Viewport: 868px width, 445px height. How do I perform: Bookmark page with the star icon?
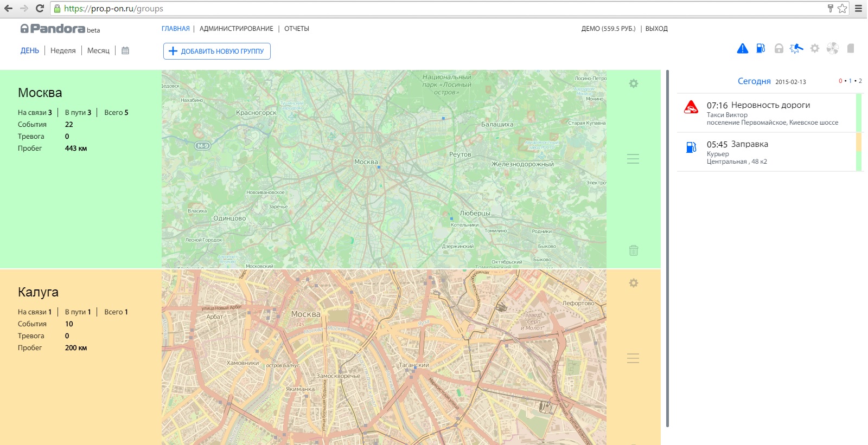click(x=842, y=8)
